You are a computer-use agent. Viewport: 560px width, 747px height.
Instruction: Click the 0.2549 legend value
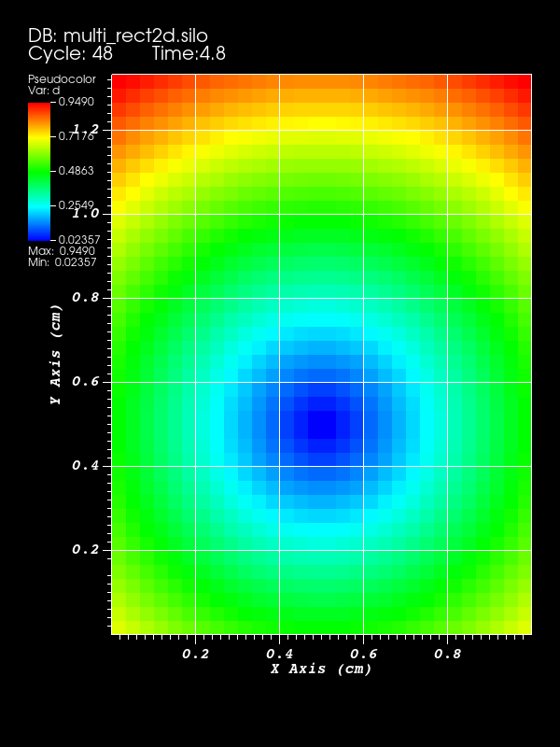coord(79,204)
